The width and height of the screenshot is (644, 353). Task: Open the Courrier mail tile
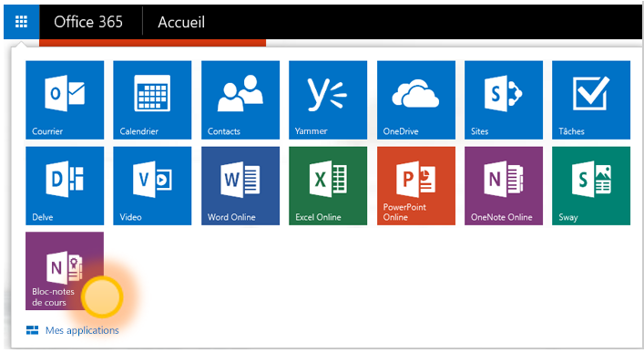point(65,100)
